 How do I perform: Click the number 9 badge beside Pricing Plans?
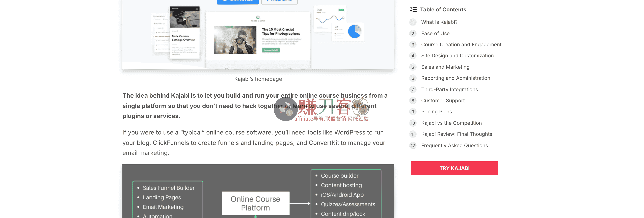(413, 112)
